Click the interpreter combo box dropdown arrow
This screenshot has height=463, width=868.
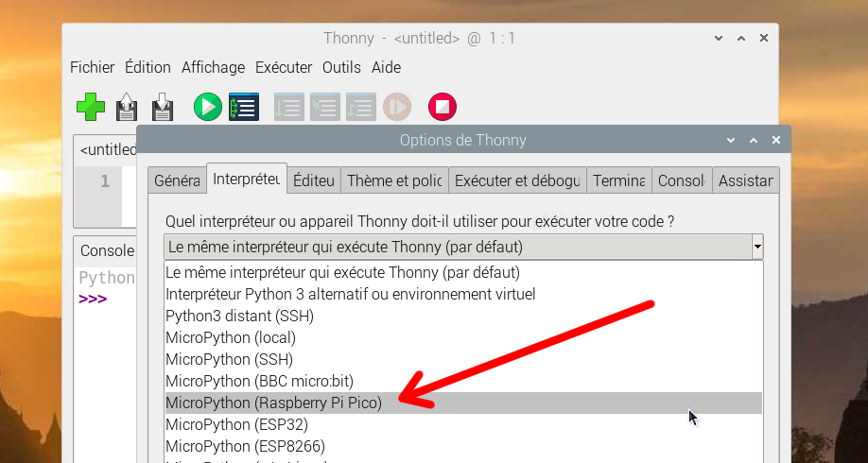point(757,247)
